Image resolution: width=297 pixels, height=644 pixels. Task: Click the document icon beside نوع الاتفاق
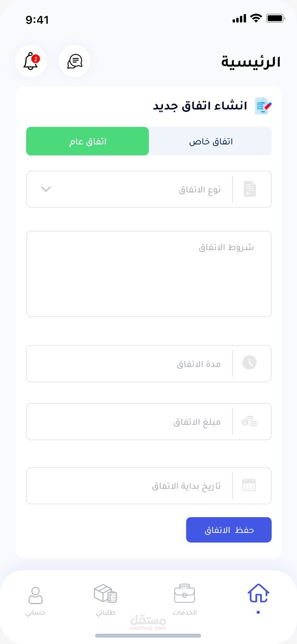pos(250,189)
